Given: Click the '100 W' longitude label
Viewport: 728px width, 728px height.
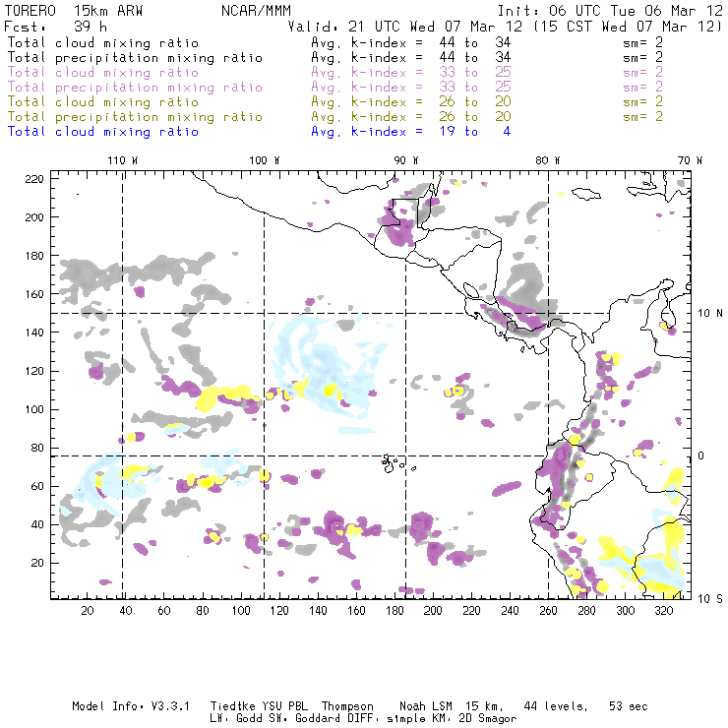Looking at the screenshot, I should (x=265, y=160).
